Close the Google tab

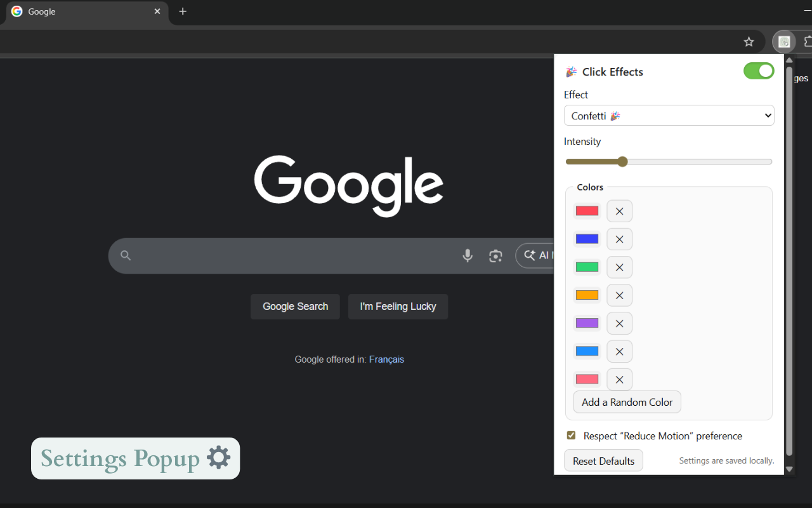pyautogui.click(x=157, y=11)
